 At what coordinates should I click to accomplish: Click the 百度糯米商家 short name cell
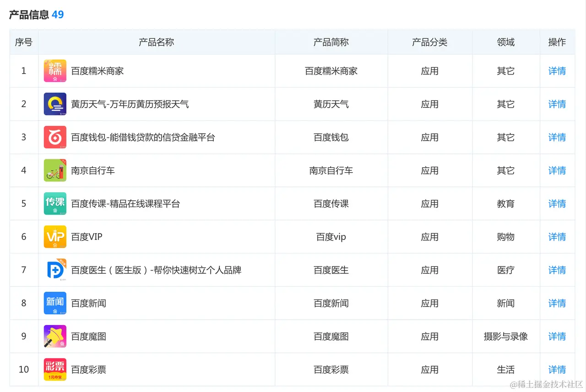click(331, 71)
